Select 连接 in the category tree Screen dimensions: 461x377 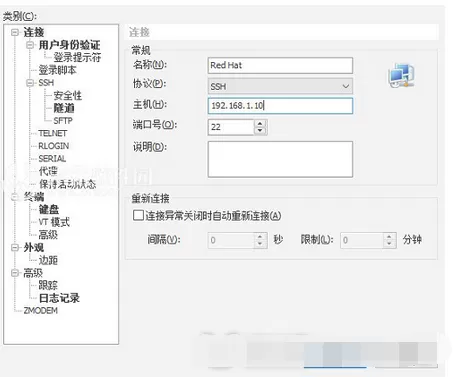34,32
